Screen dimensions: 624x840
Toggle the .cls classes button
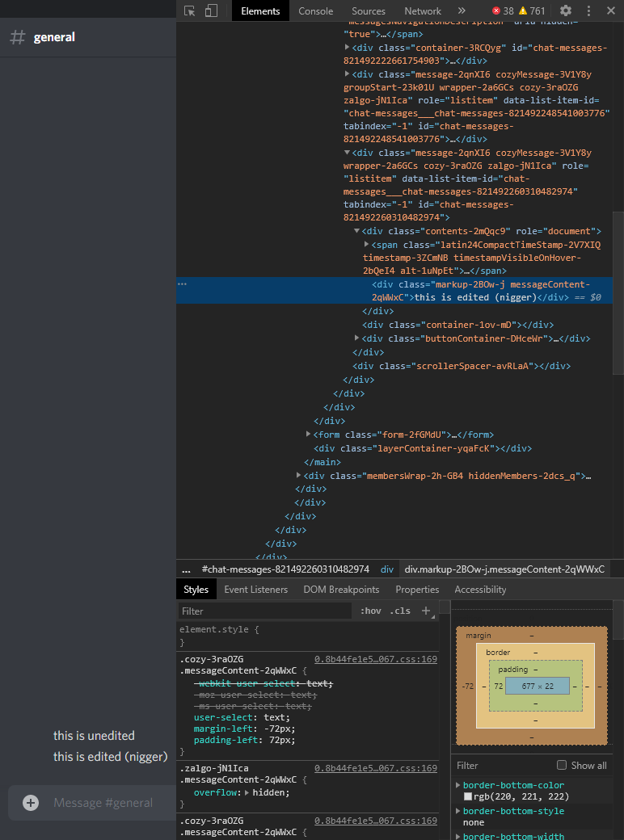tap(400, 611)
